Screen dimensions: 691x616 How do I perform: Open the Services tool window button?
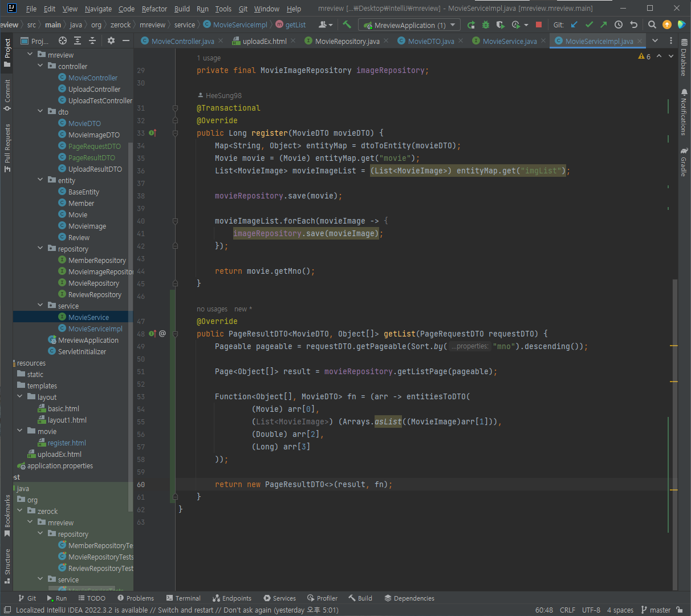(x=279, y=598)
